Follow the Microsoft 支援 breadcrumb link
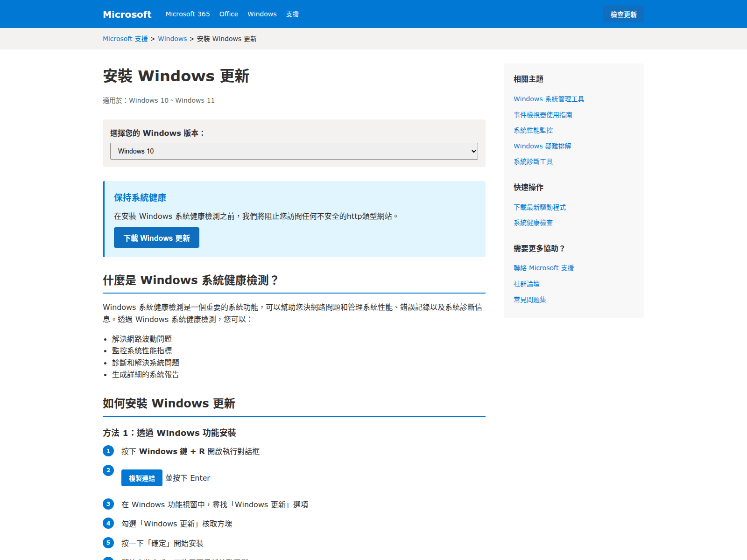This screenshot has width=747, height=560. pos(125,39)
